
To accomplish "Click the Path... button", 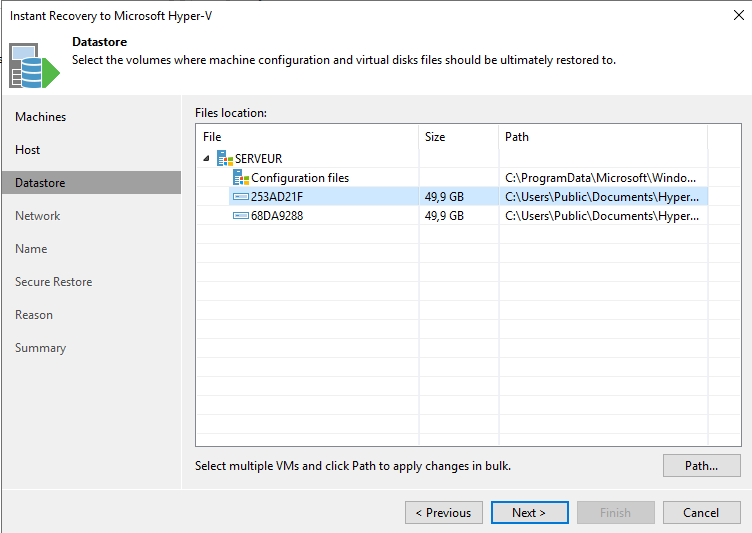I will point(701,465).
